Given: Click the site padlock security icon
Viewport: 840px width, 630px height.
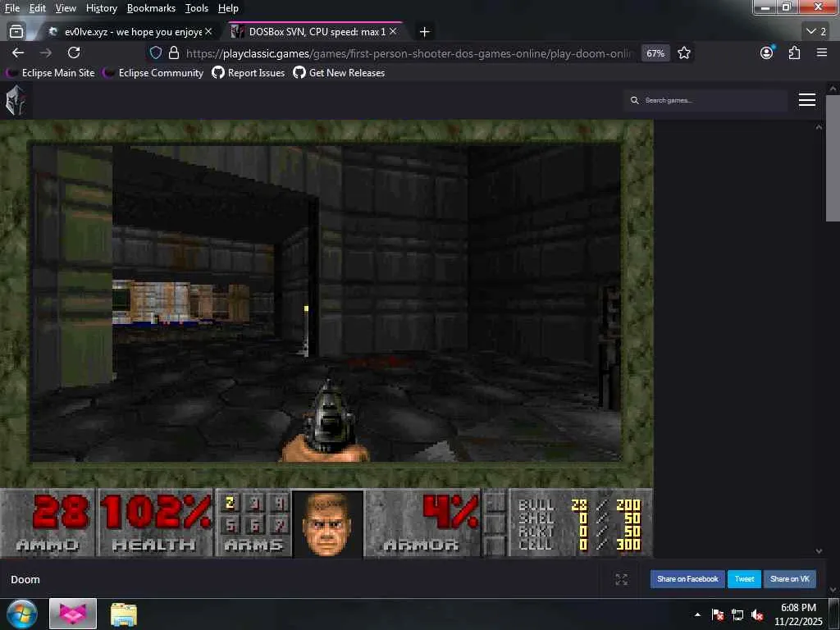Looking at the screenshot, I should point(174,53).
